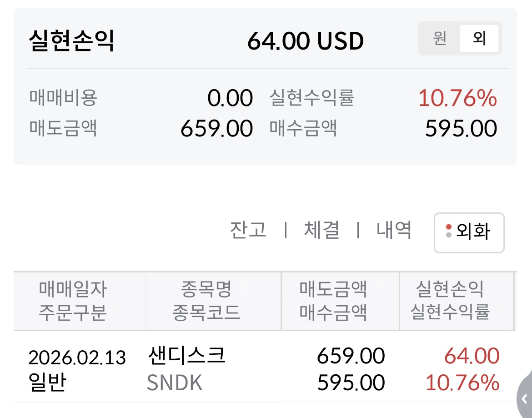This screenshot has width=532, height=418.
Task: Click the 실현수익률 sort arrows icon
Action: pos(501,312)
